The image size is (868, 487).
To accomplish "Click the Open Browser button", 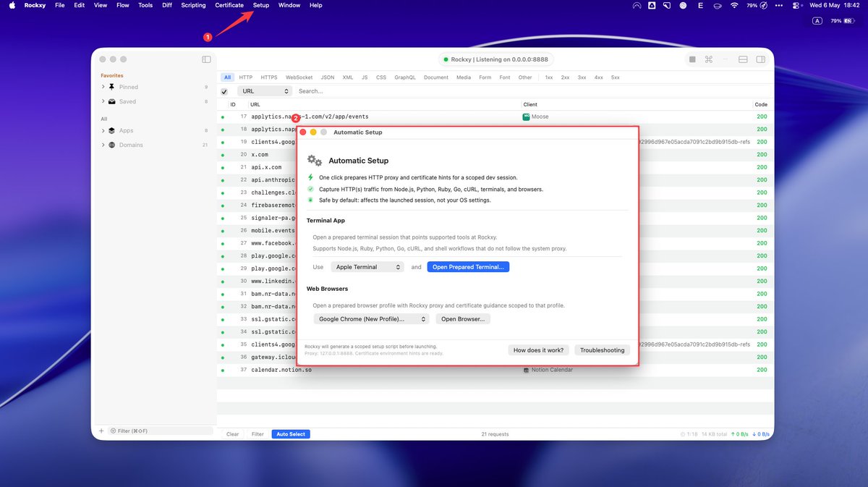I will (464, 318).
